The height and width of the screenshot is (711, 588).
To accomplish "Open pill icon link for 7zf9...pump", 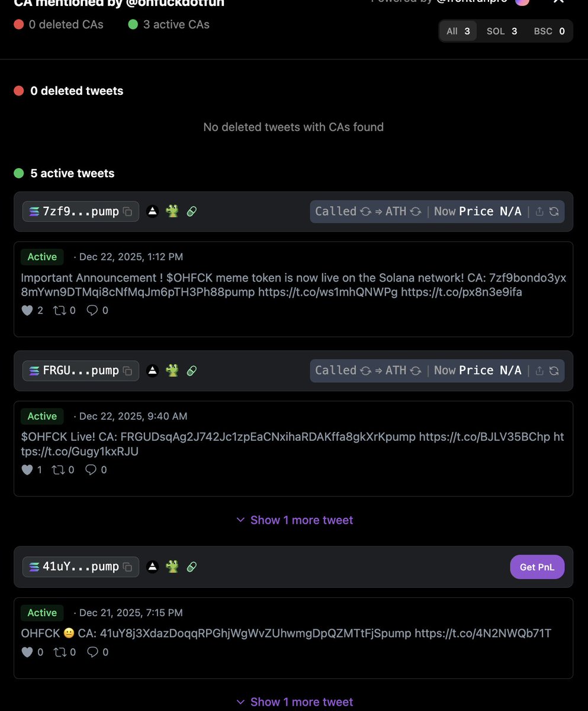I will (191, 212).
